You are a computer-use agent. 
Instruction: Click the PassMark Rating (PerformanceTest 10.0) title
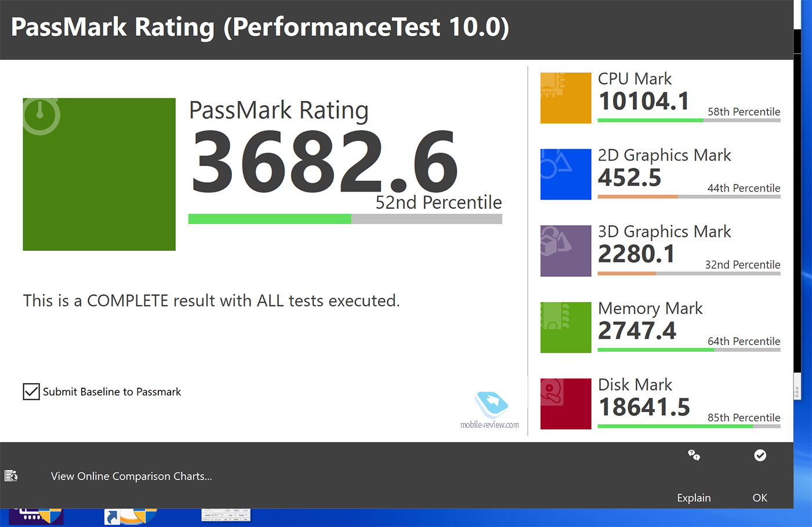coord(260,27)
